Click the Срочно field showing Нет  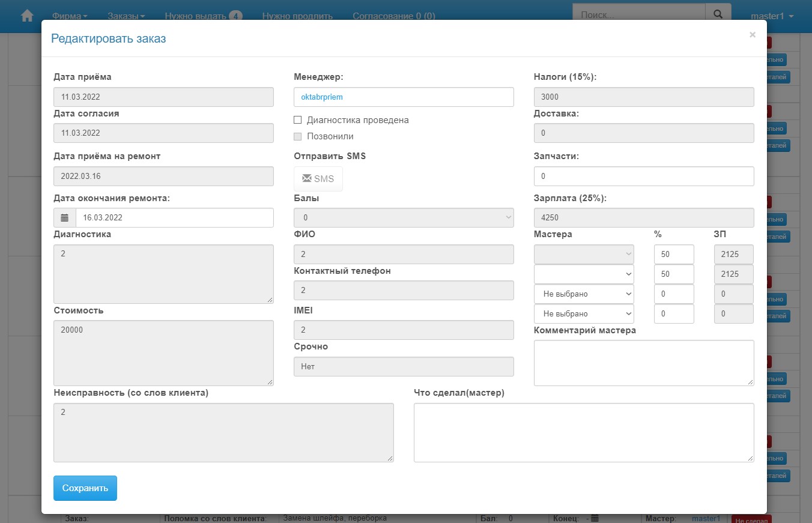click(404, 366)
